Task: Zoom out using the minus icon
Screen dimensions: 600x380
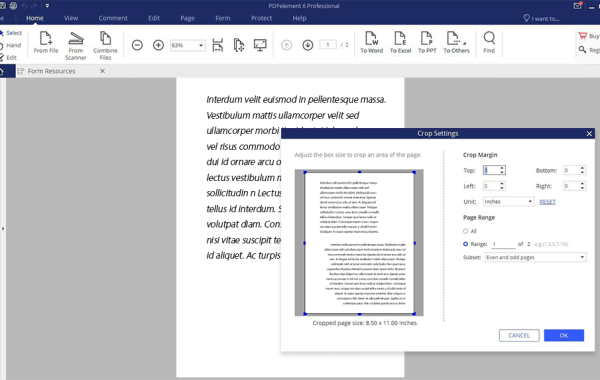Action: (x=137, y=45)
